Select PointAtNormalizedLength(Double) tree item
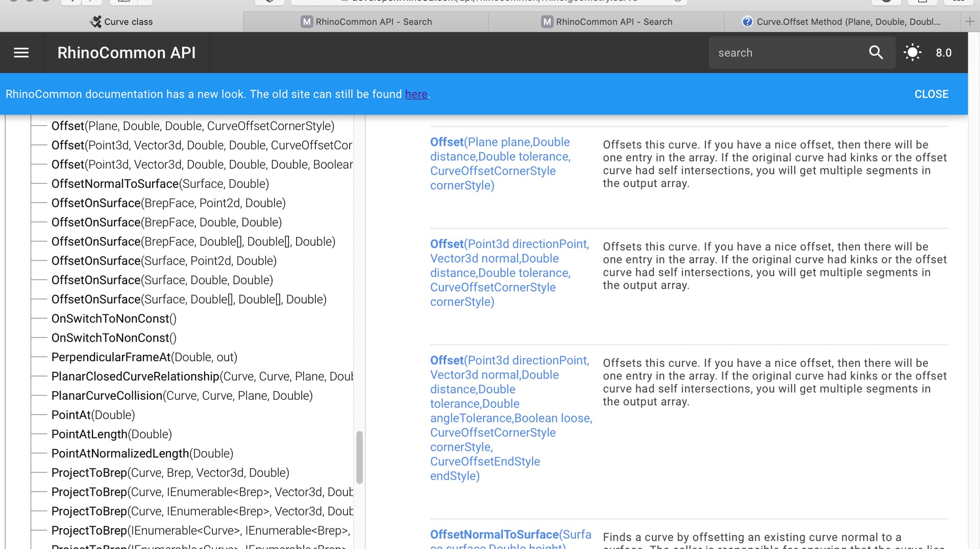This screenshot has height=549, width=980. pos(142,454)
